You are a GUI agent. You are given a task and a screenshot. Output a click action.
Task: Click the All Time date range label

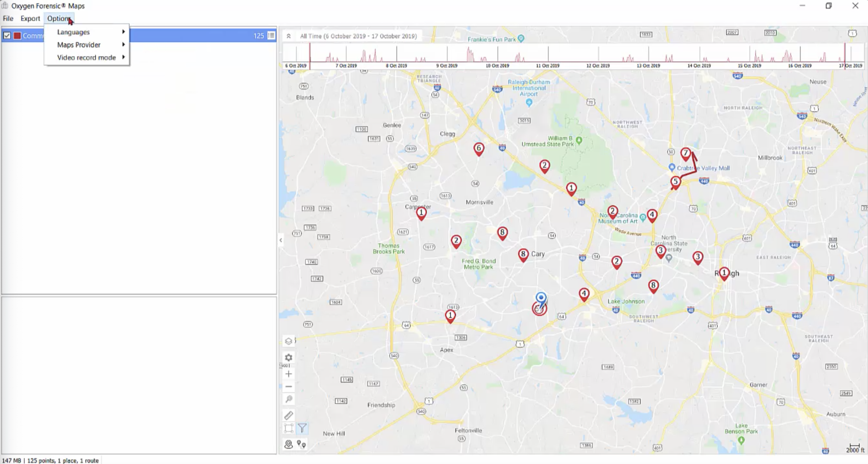tap(358, 36)
